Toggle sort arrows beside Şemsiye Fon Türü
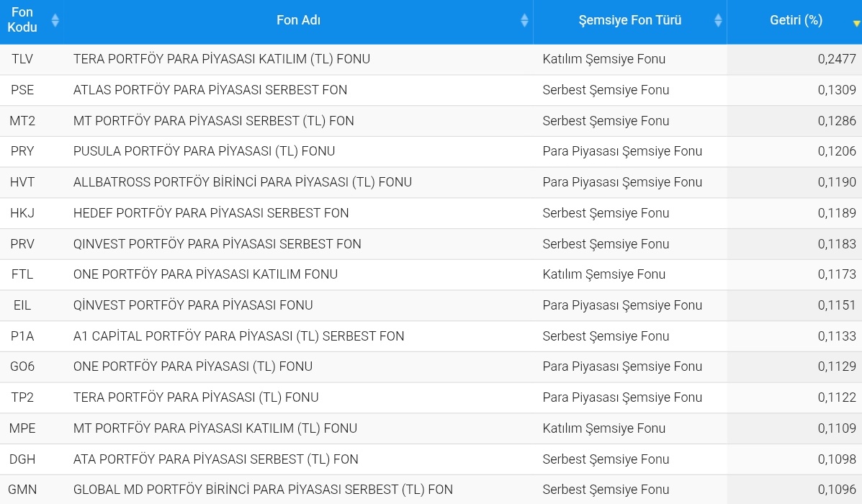862x504 pixels. coord(718,20)
